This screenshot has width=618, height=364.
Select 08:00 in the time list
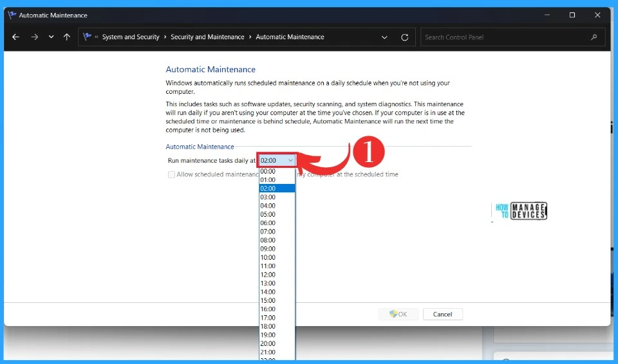pos(277,241)
